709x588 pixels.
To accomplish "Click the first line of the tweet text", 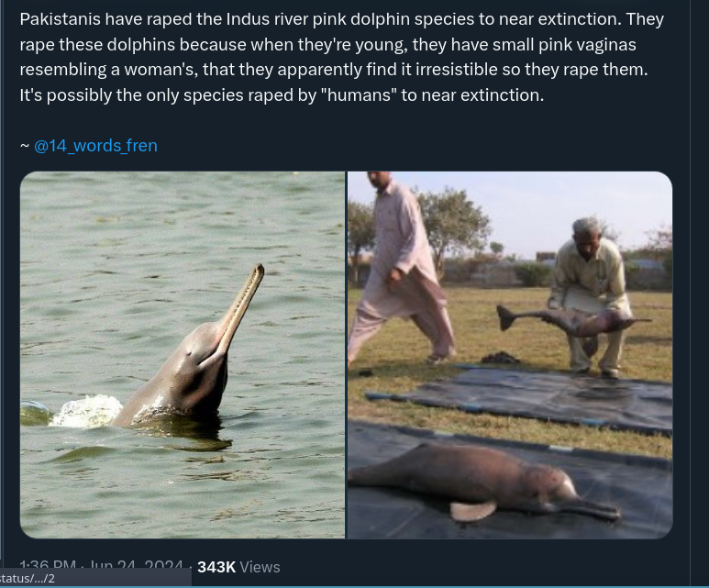I will [341, 19].
